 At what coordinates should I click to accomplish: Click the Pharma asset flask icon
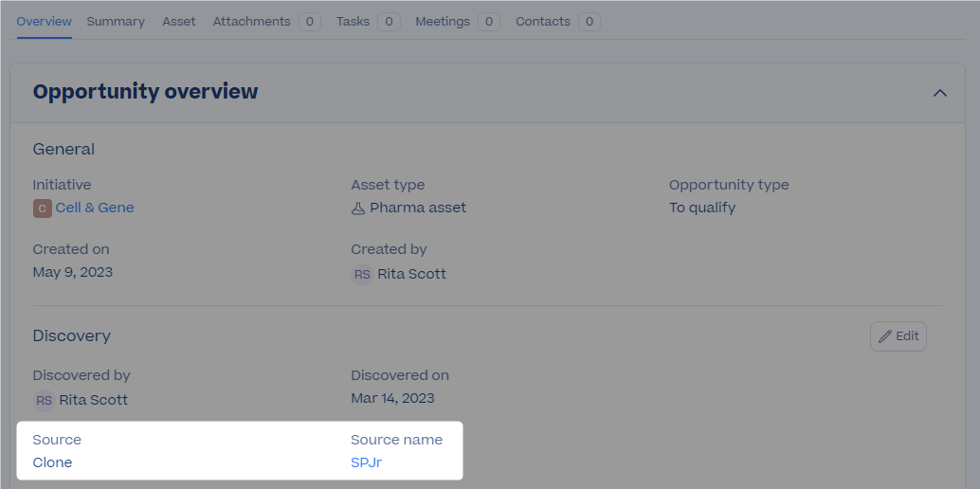pos(358,208)
